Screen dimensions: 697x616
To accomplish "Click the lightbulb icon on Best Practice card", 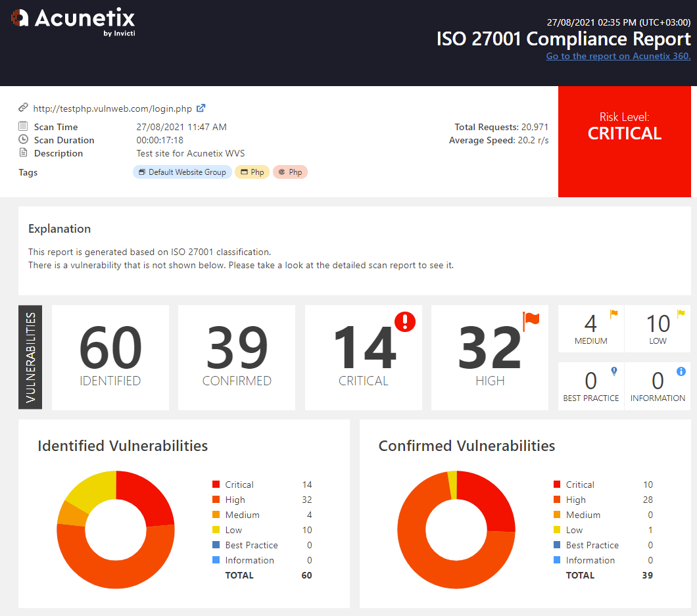I will point(614,371).
